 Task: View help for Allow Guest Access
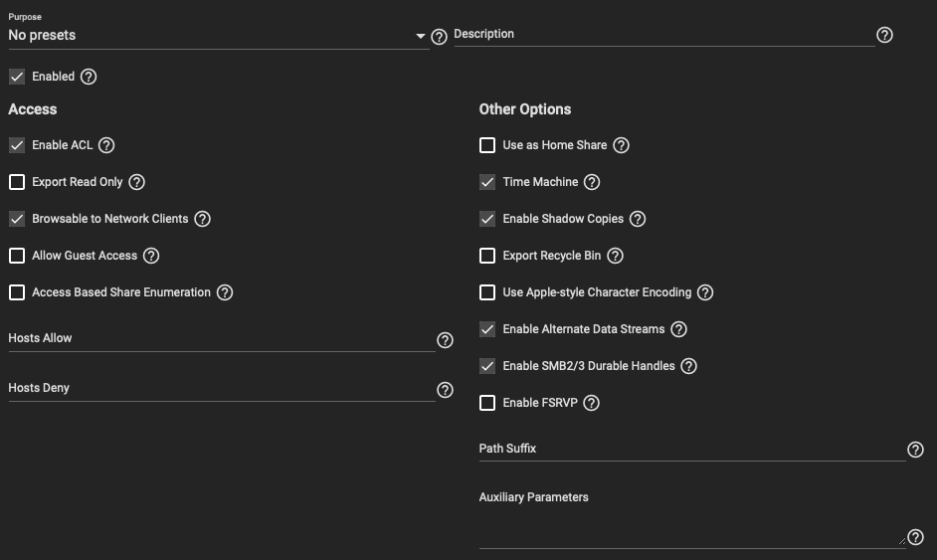pos(151,256)
